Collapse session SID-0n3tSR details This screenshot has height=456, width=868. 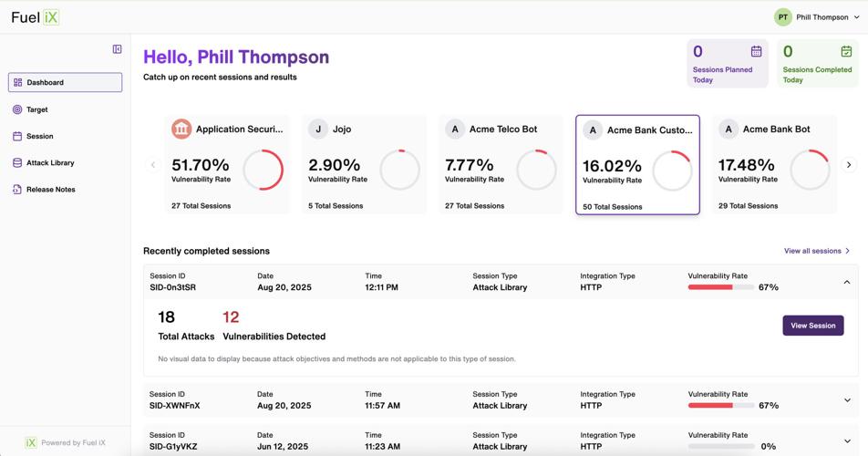coord(846,282)
